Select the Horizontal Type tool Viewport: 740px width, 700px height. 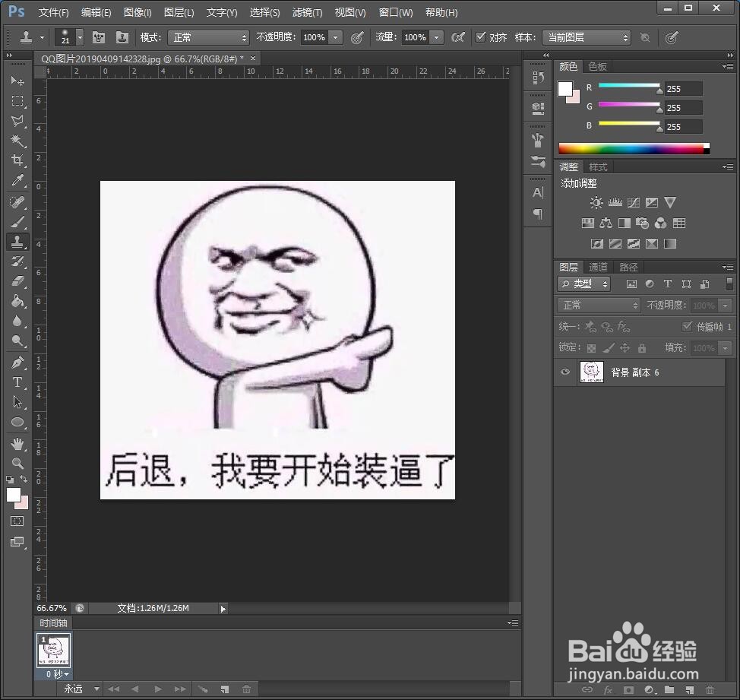(18, 382)
